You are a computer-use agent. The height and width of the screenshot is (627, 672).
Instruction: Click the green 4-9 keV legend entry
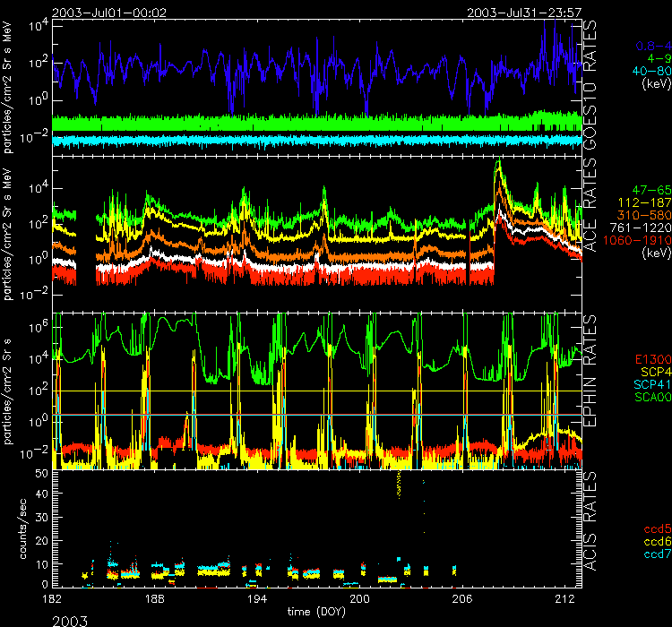(x=658, y=57)
